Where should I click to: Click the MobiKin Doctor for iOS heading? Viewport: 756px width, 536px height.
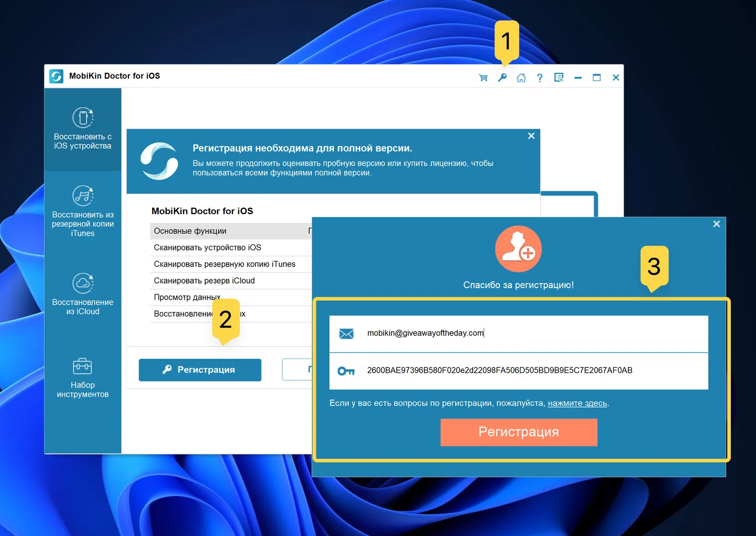[202, 211]
